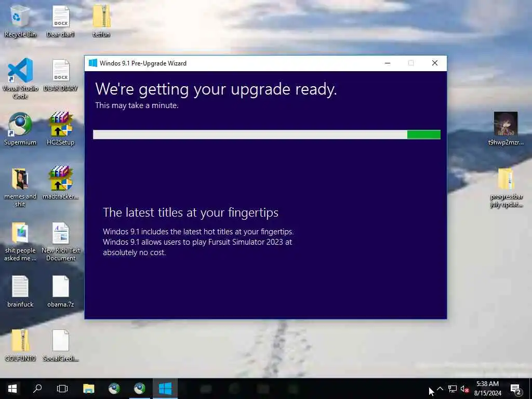The height and width of the screenshot is (399, 532).
Task: Select the tetfun zipped folder icon
Action: (101, 21)
